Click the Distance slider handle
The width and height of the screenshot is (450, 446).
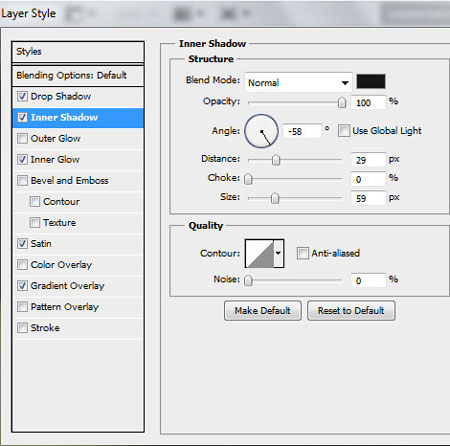[276, 160]
